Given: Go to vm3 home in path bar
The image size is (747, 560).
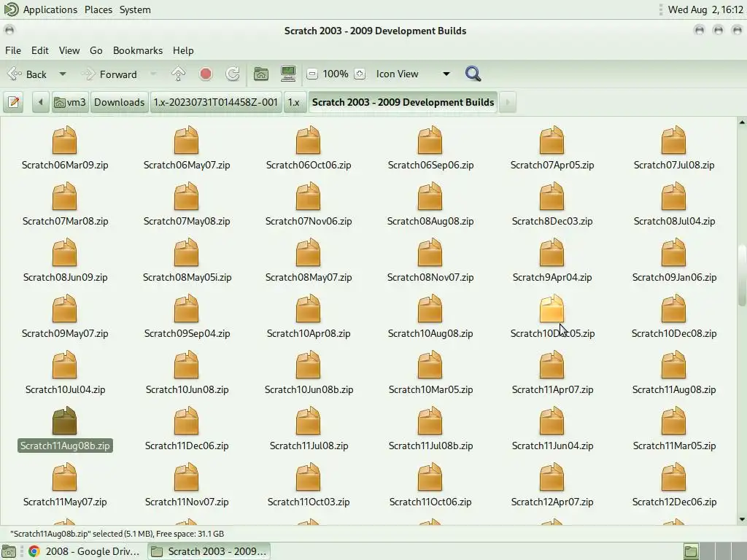Looking at the screenshot, I should (x=70, y=102).
